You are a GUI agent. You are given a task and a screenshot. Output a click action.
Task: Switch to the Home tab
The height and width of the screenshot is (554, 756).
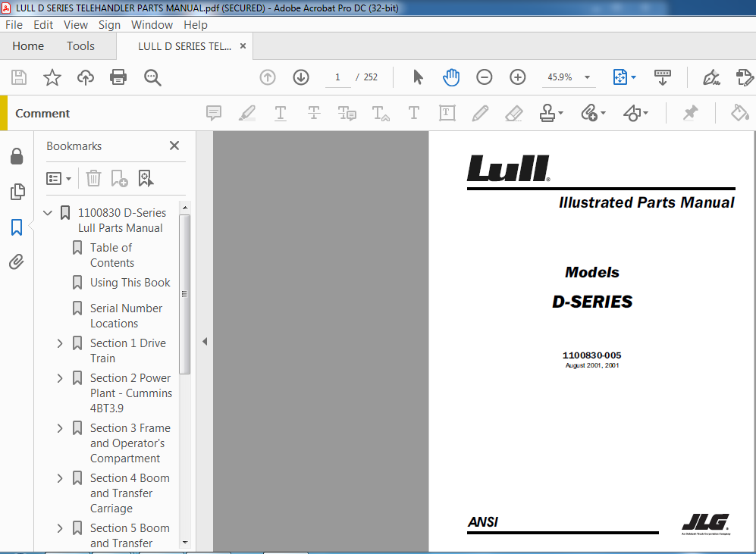tap(28, 45)
